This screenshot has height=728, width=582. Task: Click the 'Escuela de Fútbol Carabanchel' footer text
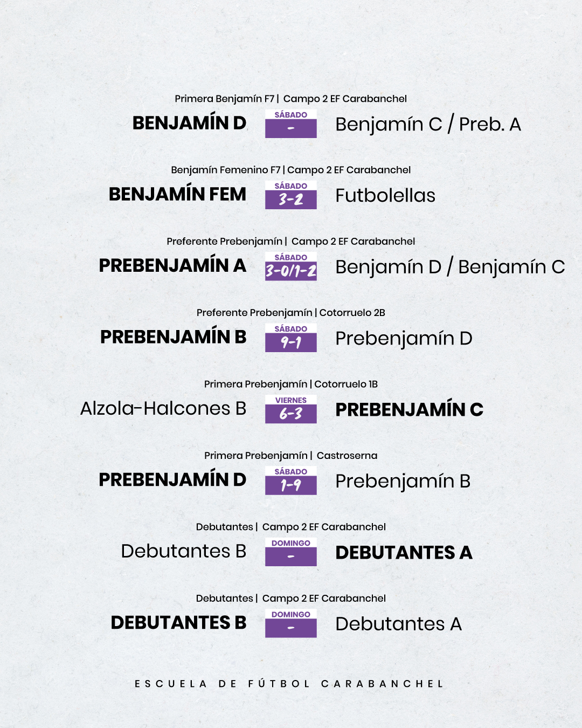point(289,684)
